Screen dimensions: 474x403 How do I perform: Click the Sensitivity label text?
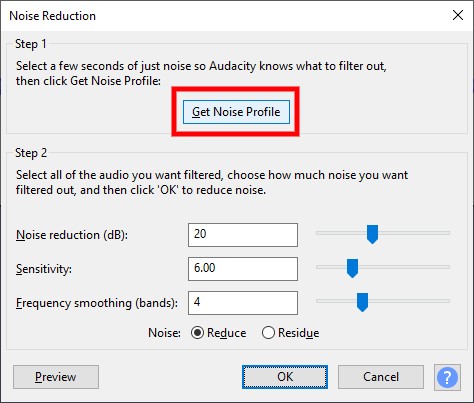(x=44, y=269)
